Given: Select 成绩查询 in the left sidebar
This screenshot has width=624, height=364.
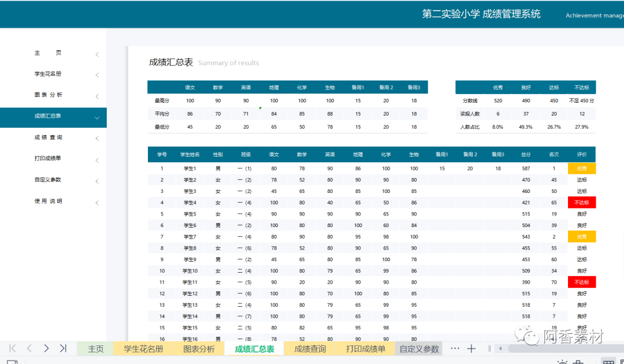Looking at the screenshot, I should pyautogui.click(x=48, y=138).
